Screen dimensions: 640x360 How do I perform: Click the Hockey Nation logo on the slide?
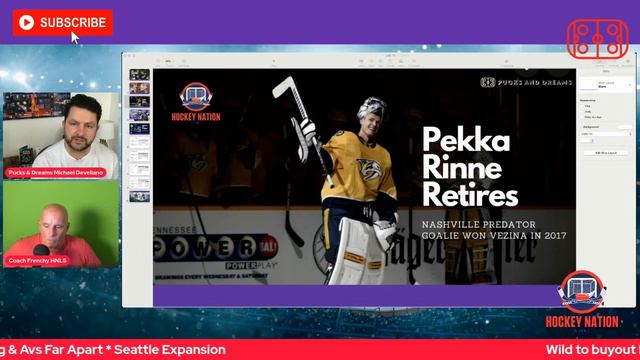point(196,102)
